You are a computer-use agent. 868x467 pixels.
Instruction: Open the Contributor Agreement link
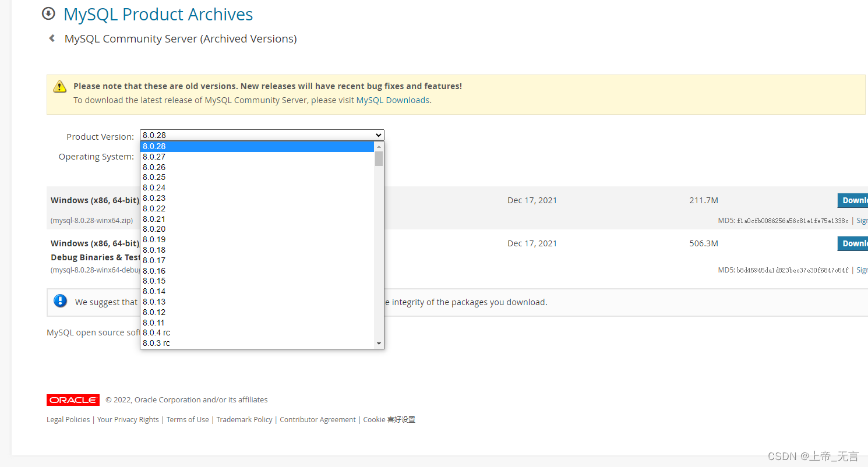[317, 419]
